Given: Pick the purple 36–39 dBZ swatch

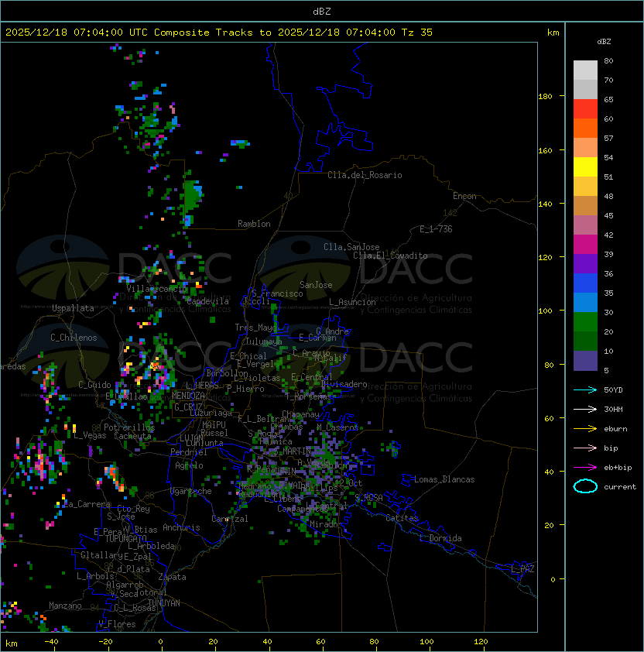Looking at the screenshot, I should [x=585, y=263].
